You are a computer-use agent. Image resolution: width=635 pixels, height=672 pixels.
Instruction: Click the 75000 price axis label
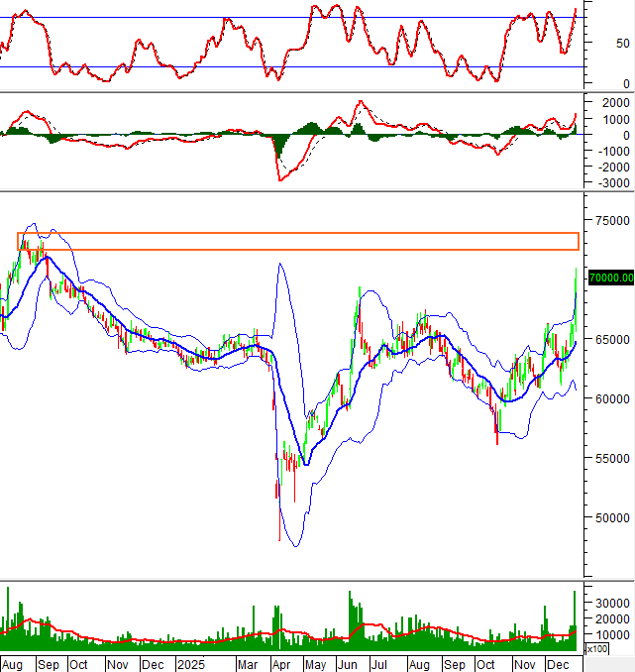610,220
